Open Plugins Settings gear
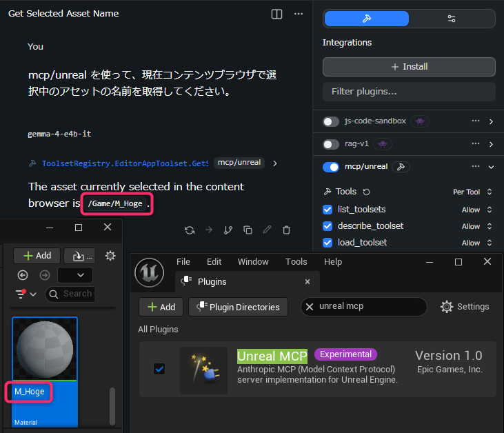 (465, 307)
